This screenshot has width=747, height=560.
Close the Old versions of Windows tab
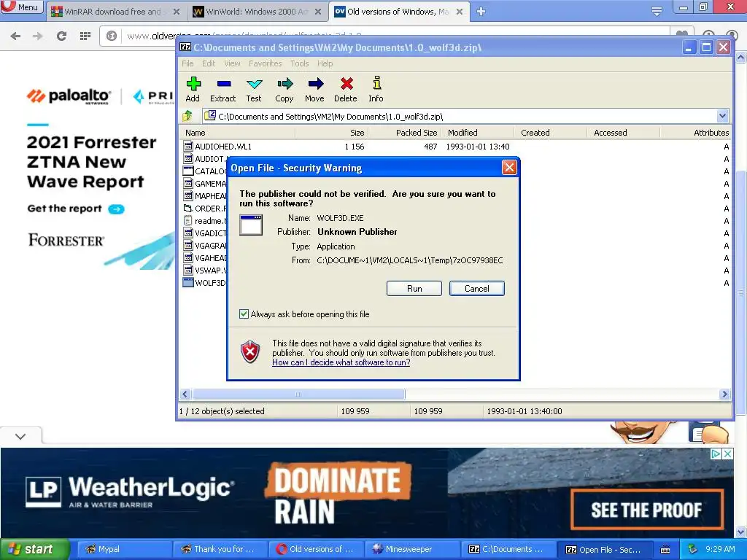point(460,12)
